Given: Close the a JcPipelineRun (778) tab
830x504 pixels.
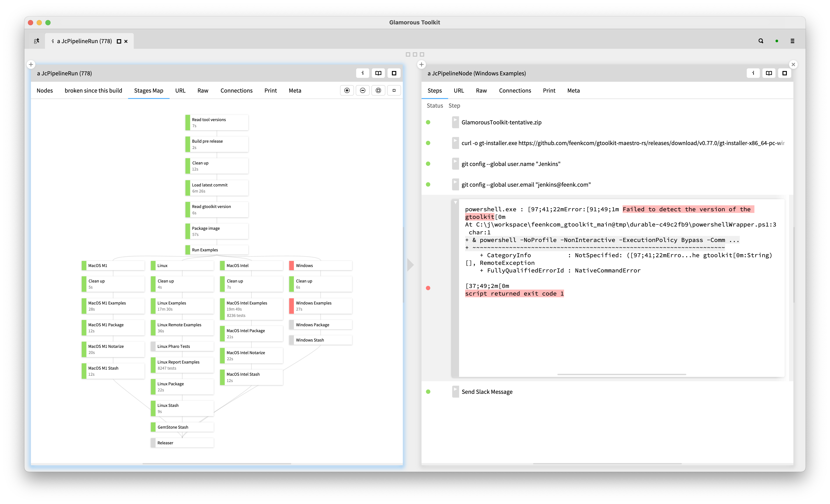Looking at the screenshot, I should [126, 41].
